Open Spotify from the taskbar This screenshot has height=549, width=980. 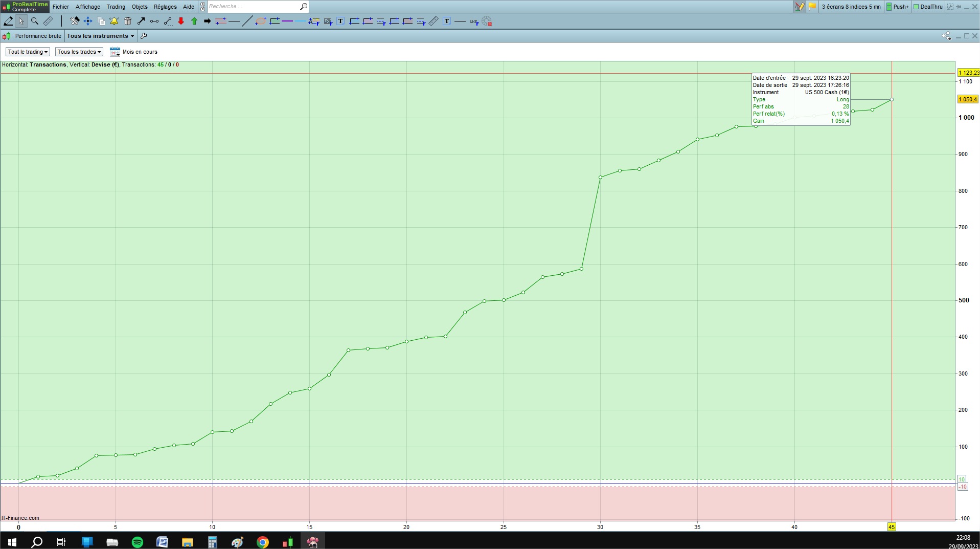138,542
